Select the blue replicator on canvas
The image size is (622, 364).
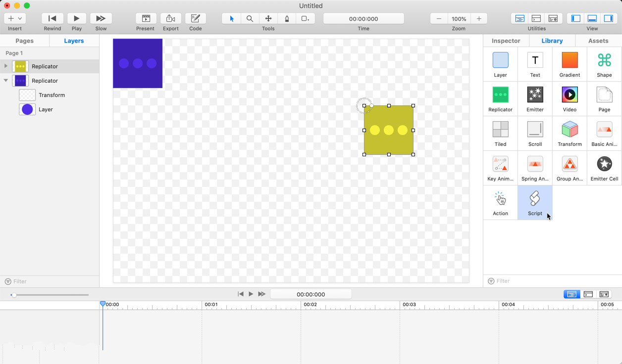coord(138,63)
